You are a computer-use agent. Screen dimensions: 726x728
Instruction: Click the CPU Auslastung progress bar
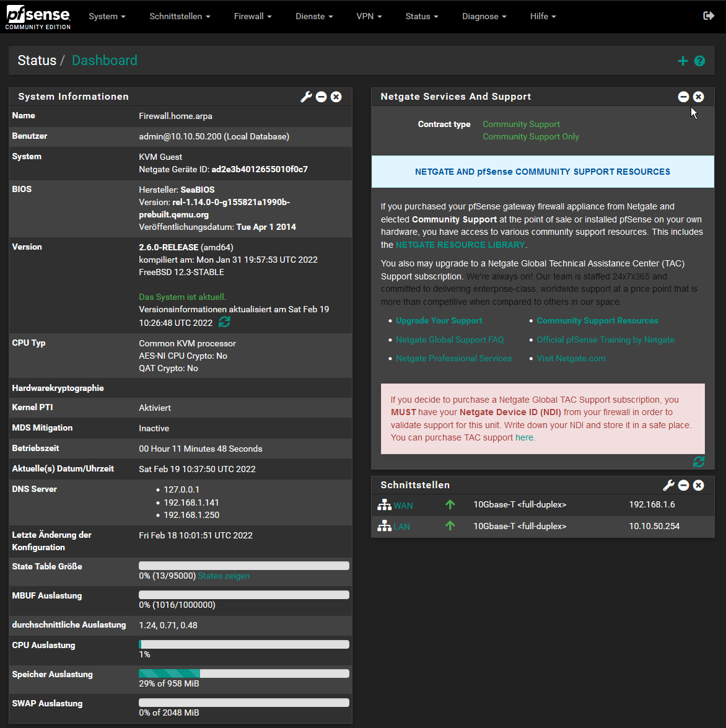click(243, 644)
